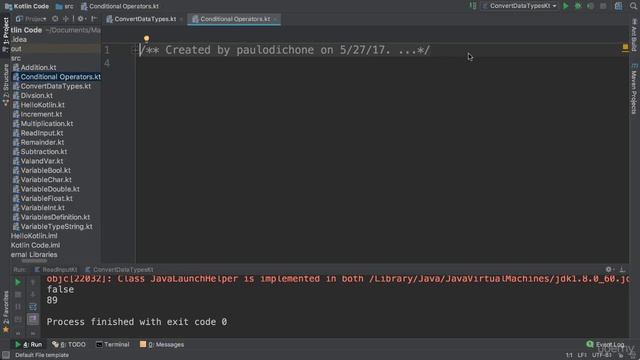The image size is (640, 360).
Task: Open Search Everywhere magnifier icon
Action: [633, 6]
